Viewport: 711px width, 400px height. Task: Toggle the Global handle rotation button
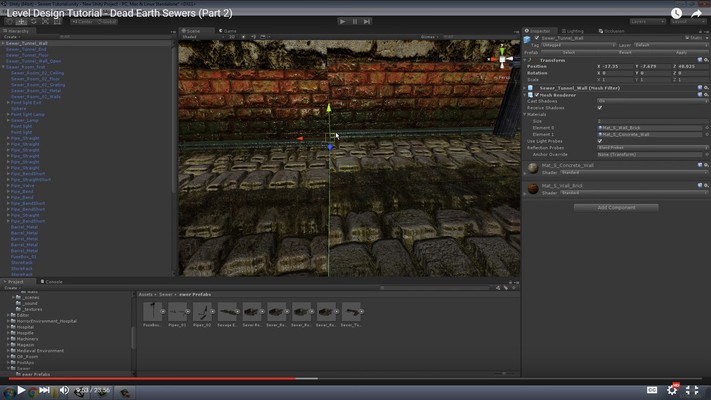[x=107, y=21]
